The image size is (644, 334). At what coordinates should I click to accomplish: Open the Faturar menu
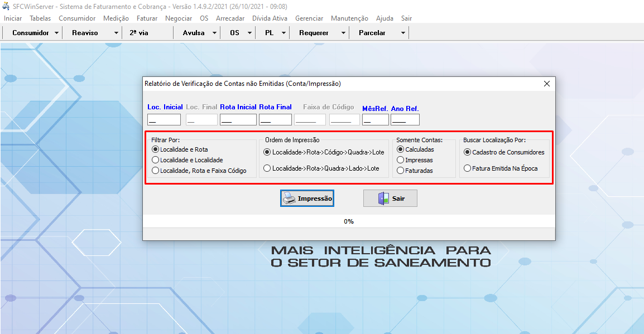tap(147, 18)
